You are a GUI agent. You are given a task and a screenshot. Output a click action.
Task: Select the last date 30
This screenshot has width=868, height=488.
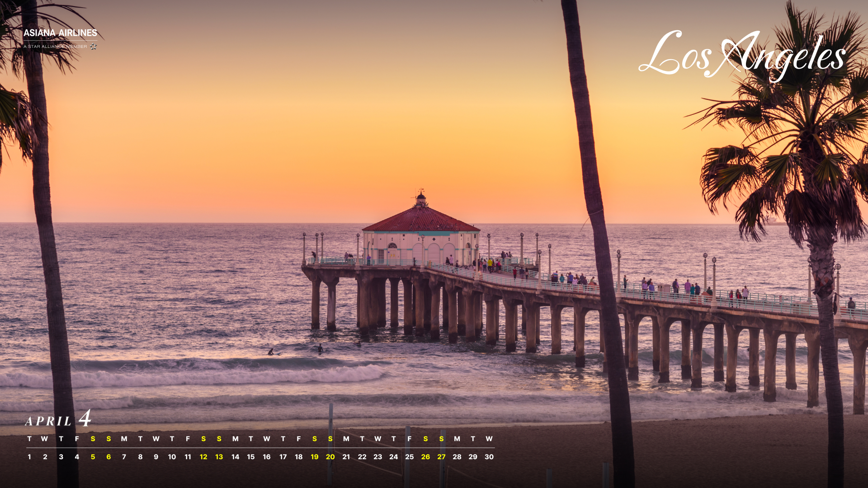[x=489, y=457]
